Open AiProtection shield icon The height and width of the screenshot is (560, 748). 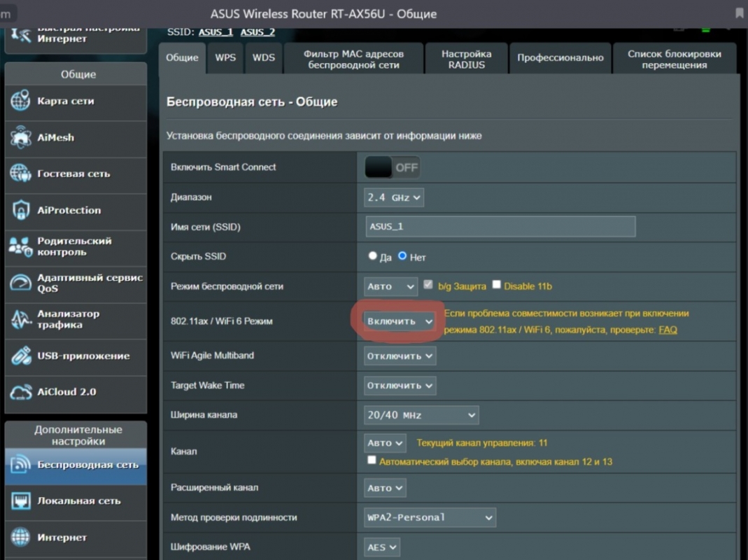[20, 210]
